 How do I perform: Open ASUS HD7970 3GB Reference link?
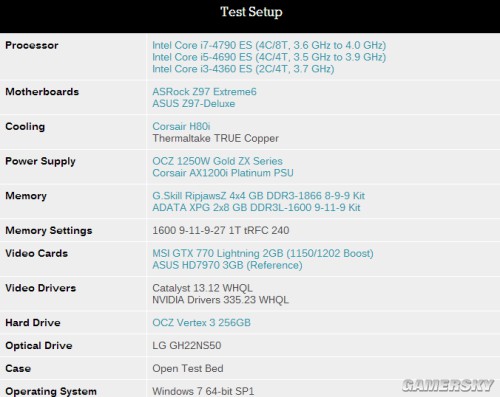coord(227,265)
